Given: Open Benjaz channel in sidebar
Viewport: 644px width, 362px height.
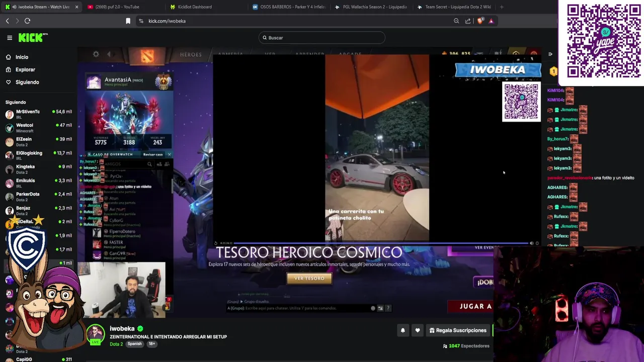Looking at the screenshot, I should click(38, 211).
